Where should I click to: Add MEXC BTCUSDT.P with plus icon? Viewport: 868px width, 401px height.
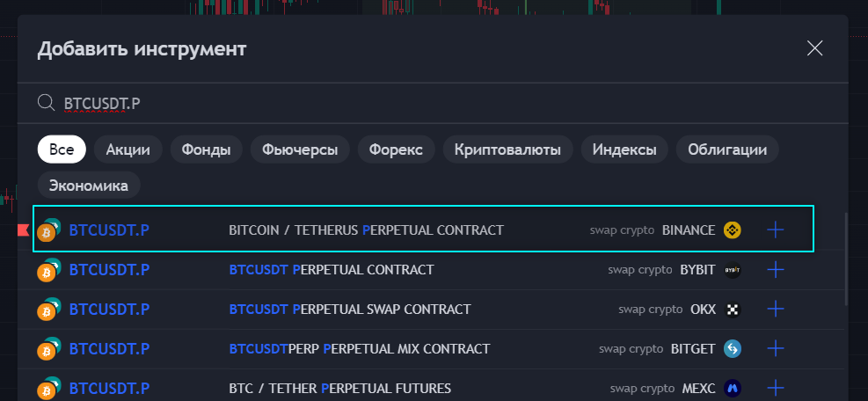[x=775, y=388]
